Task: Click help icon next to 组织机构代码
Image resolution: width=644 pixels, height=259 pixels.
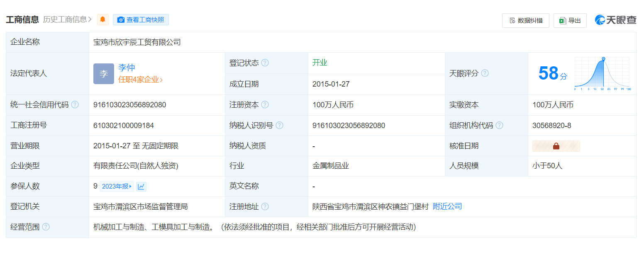Action: coord(500,125)
